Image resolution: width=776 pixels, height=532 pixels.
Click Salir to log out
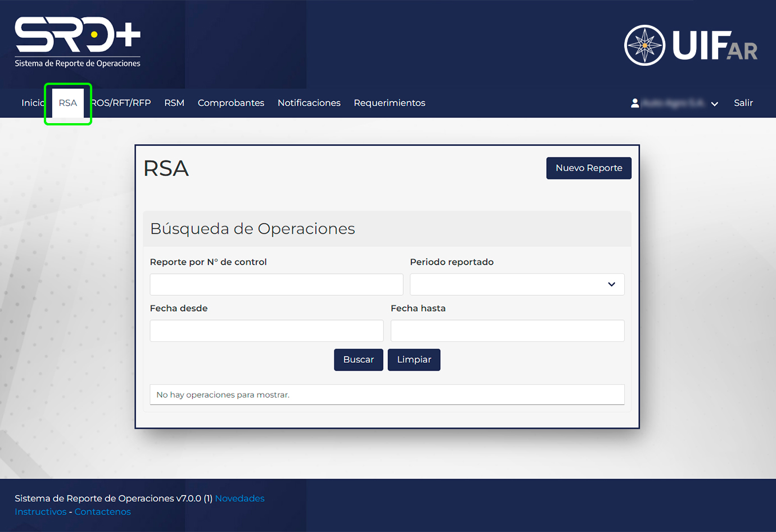743,103
